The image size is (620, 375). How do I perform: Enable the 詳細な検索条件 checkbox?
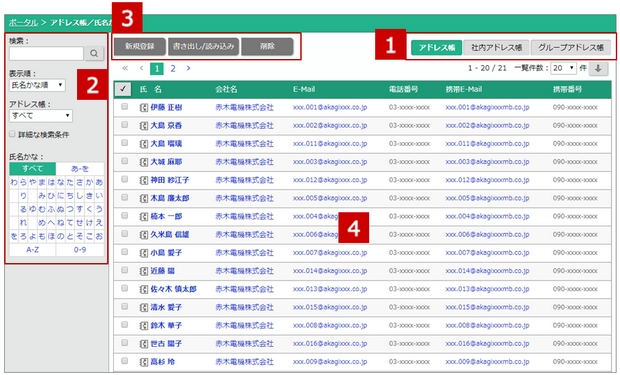[x=12, y=134]
